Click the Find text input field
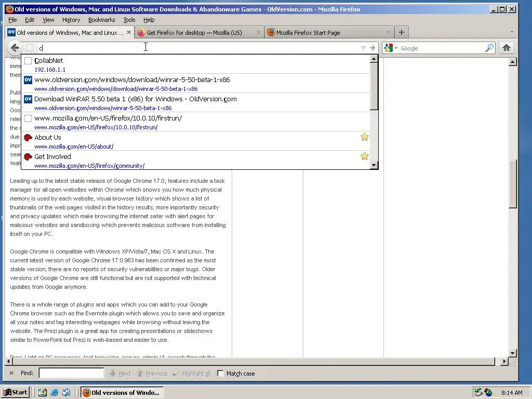The width and height of the screenshot is (532, 399). (x=71, y=373)
